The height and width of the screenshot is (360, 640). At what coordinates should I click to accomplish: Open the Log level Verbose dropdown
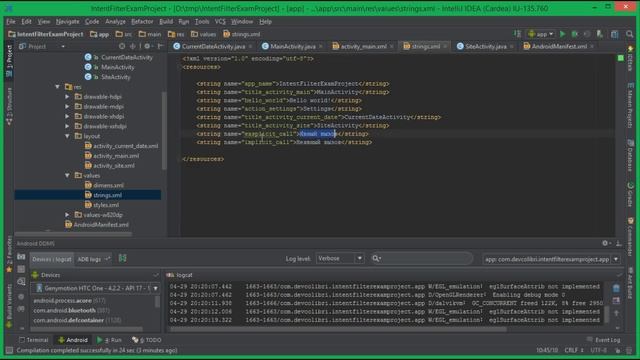coord(340,258)
